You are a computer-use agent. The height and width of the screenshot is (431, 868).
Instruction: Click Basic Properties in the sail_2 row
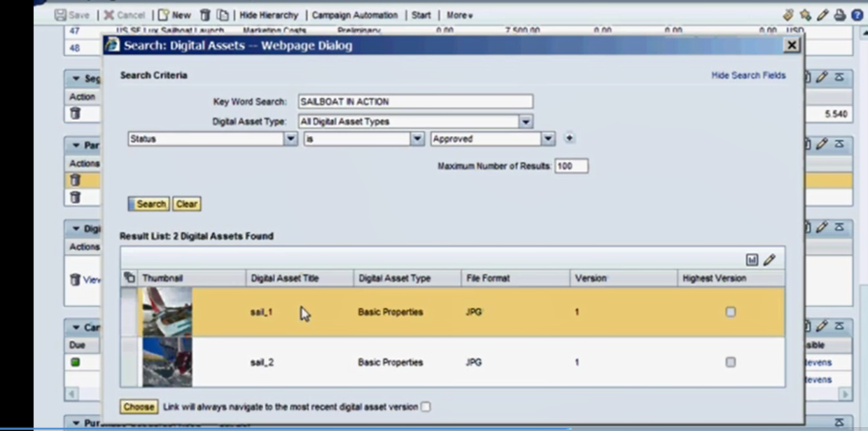[391, 362]
